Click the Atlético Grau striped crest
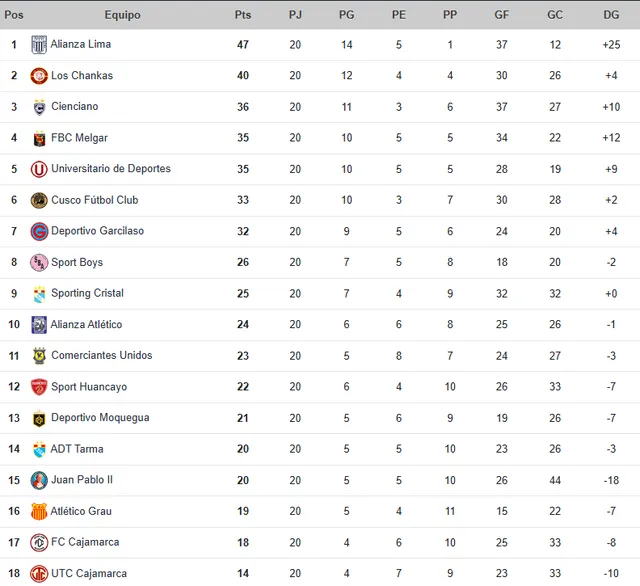 (x=39, y=511)
